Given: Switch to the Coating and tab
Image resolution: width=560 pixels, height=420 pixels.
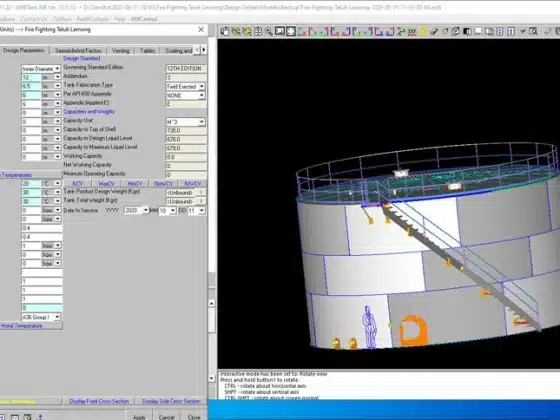Looking at the screenshot, I should coord(179,51).
